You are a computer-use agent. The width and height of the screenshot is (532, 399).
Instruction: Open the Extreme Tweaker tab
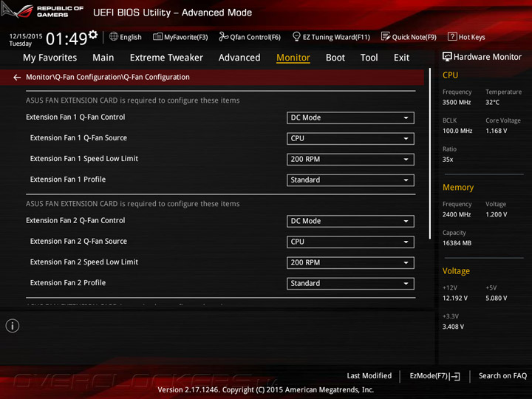(166, 58)
